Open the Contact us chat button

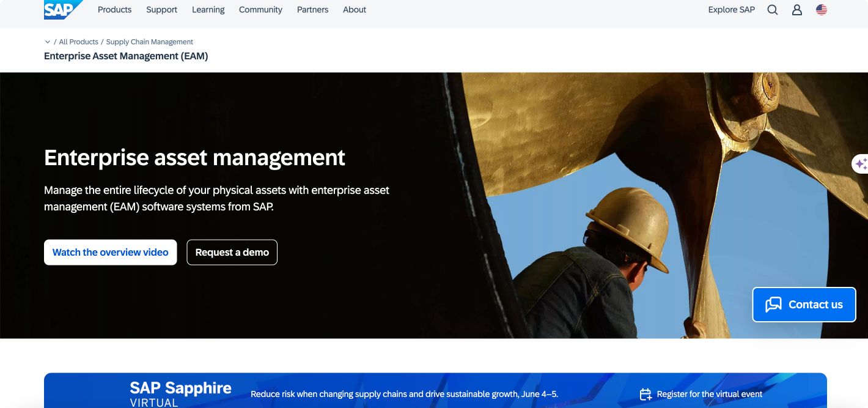click(x=804, y=305)
